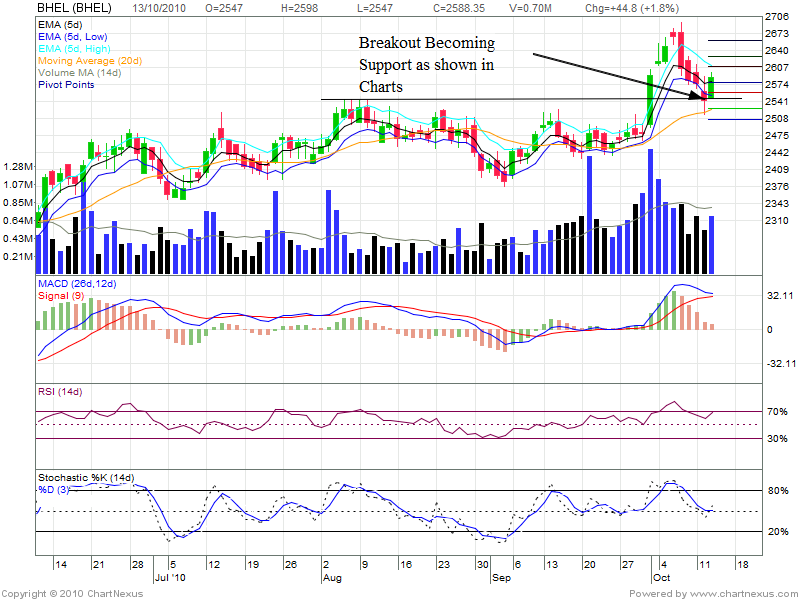
Task: Click the EMA (5d, Low) legend label
Action: [x=75, y=36]
